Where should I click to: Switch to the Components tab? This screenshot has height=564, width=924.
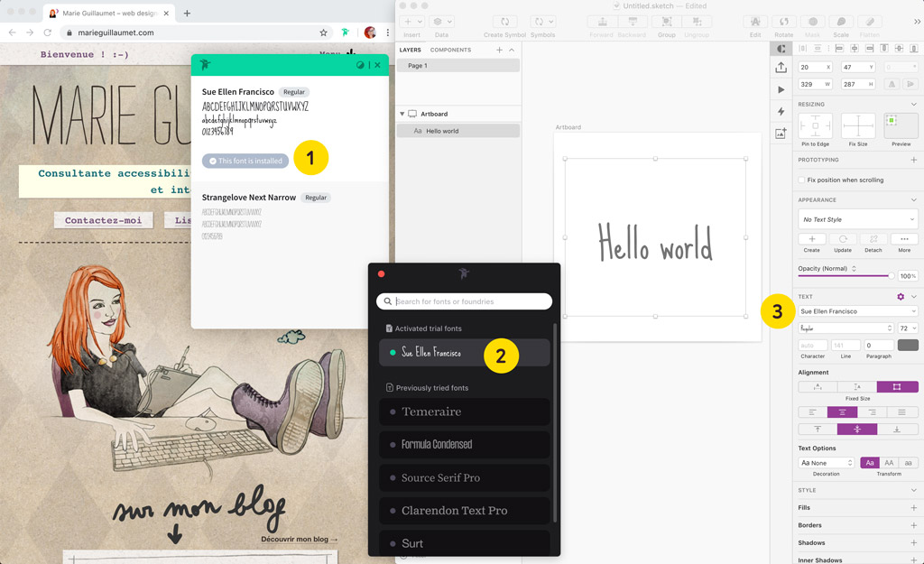pos(450,50)
